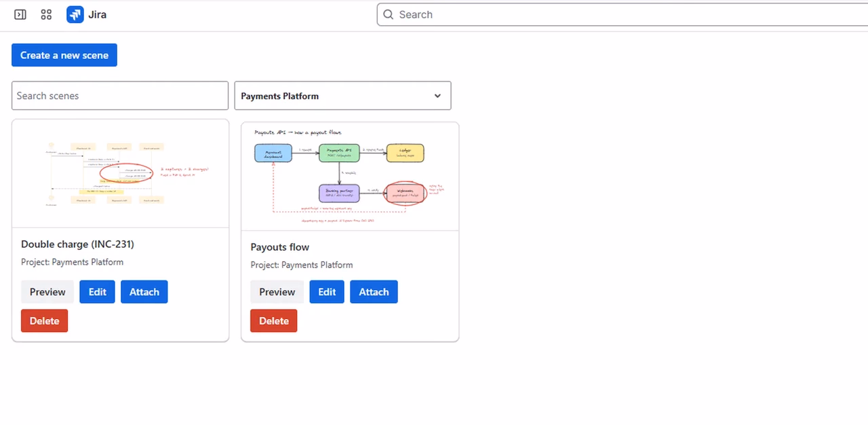
Task: Click the Jira wordmark text
Action: [x=97, y=14]
